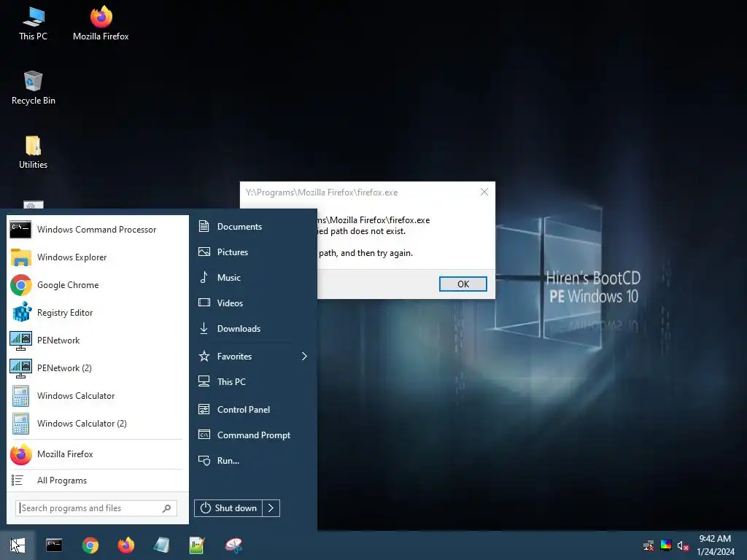Click the colorful display tray icon

[666, 545]
